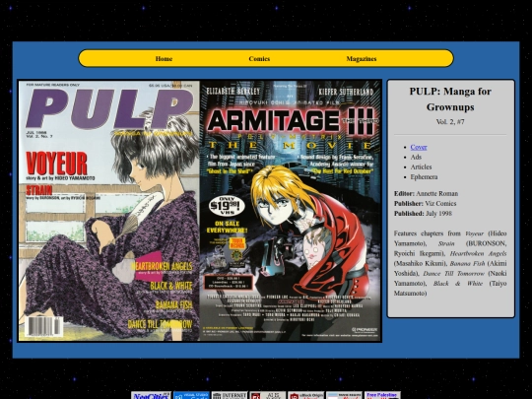This screenshot has width=532, height=399.
Task: Click the 'PULP: Manga for Grownups' heading
Action: click(x=450, y=100)
